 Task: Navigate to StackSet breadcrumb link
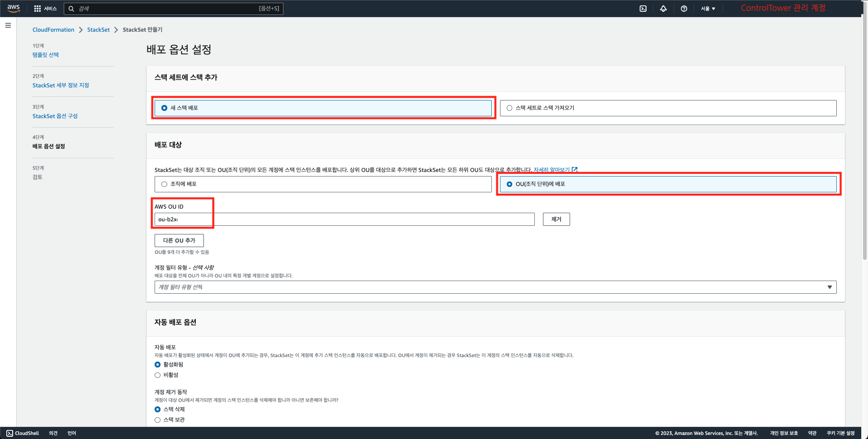pos(98,30)
